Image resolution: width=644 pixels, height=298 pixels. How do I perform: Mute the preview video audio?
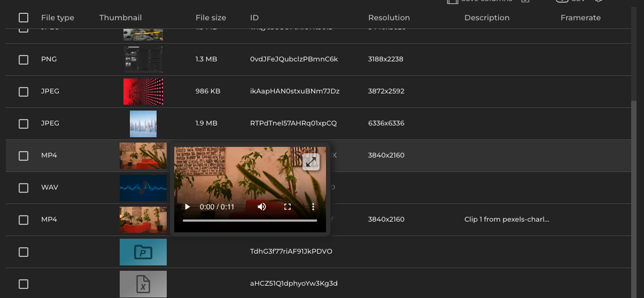[262, 207]
